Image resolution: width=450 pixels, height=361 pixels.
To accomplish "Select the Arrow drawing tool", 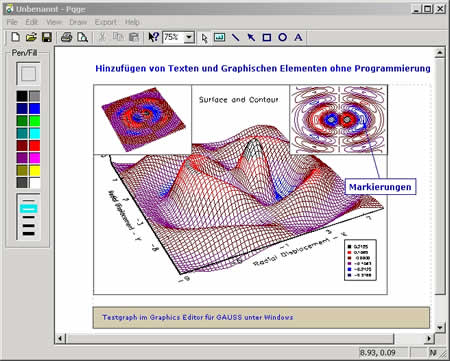I will coord(251,37).
